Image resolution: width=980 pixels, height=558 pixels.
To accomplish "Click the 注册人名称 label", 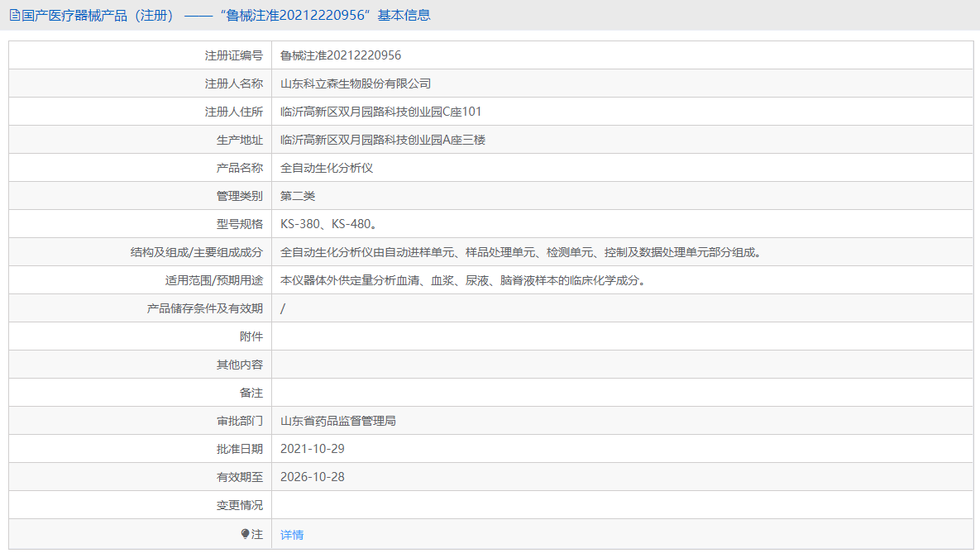I will [x=234, y=83].
